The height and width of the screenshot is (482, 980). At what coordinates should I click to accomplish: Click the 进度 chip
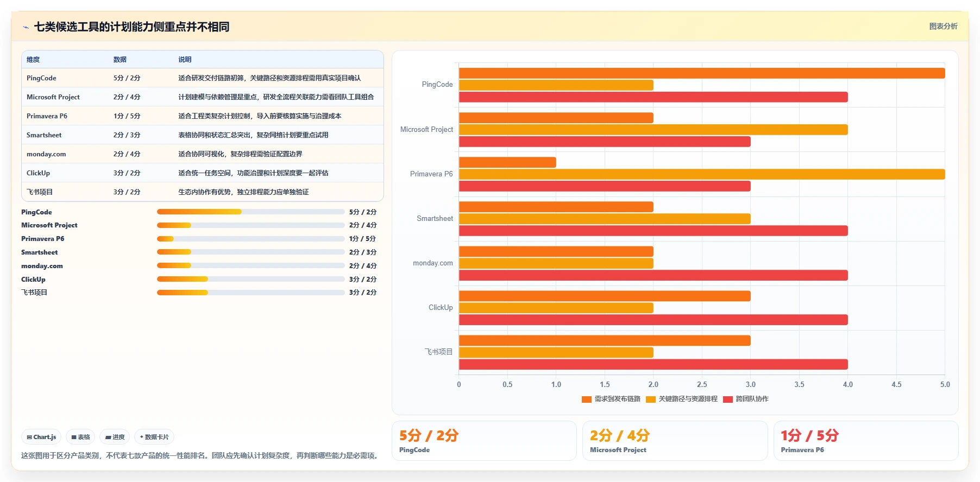(115, 437)
